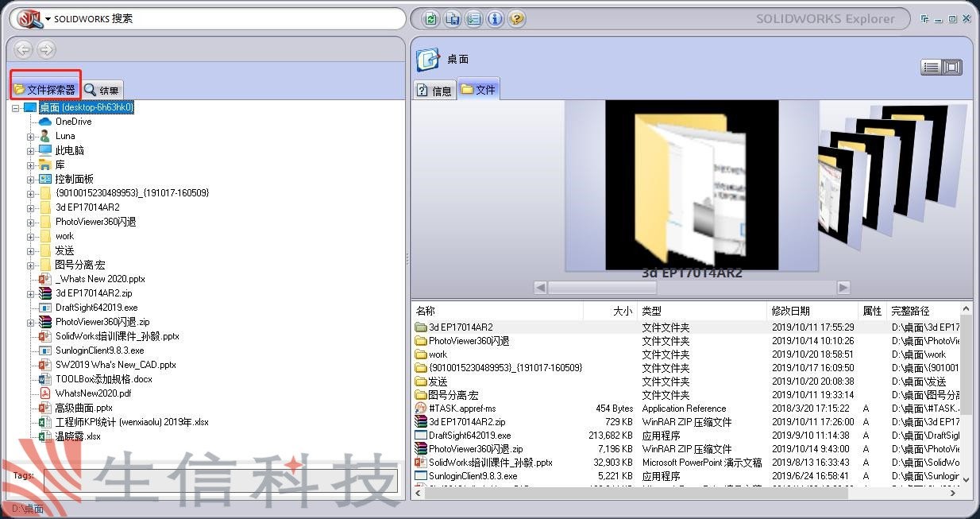Click the 213,682 KB size cell

pyautogui.click(x=612, y=435)
